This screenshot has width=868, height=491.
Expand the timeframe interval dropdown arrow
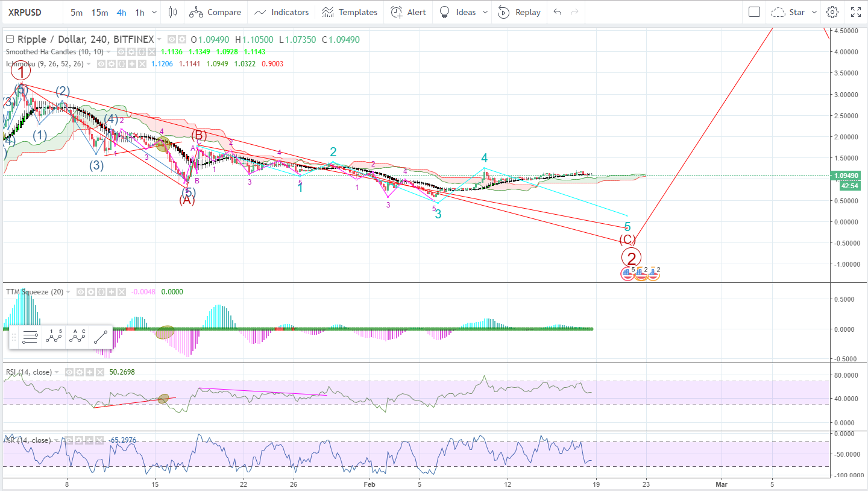pos(155,12)
